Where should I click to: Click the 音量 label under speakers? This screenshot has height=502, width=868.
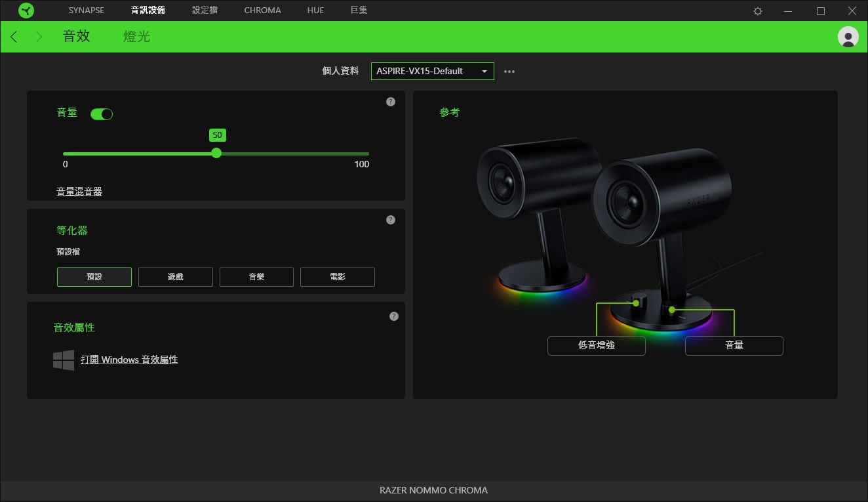click(x=734, y=346)
